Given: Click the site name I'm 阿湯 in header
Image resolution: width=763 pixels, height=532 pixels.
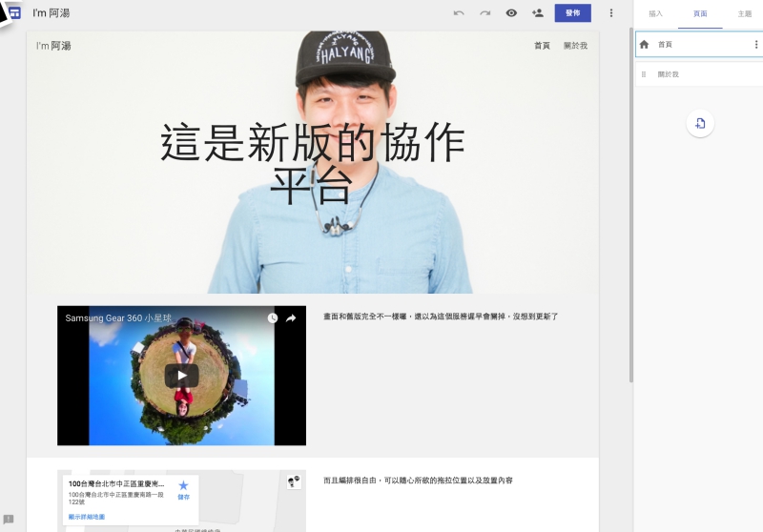Looking at the screenshot, I should (x=53, y=46).
